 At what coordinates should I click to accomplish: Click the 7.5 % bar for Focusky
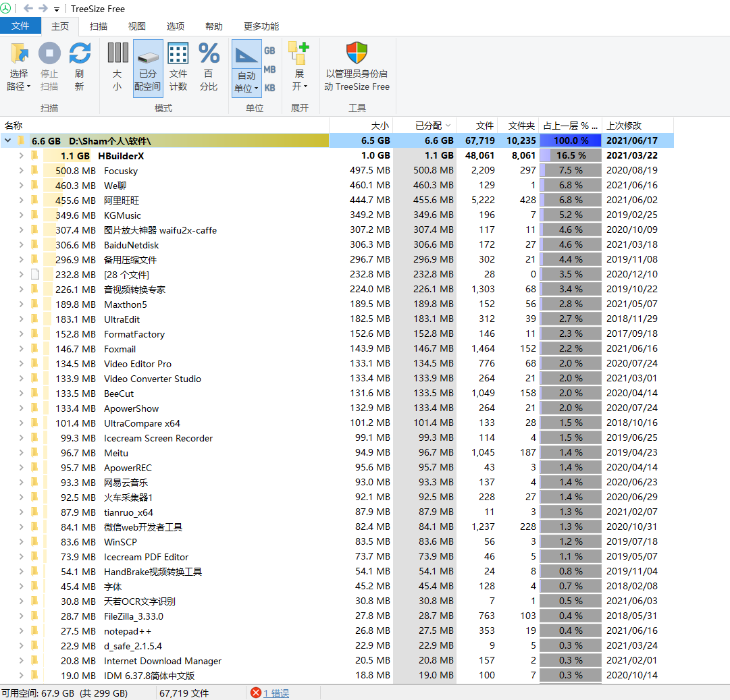pos(571,170)
